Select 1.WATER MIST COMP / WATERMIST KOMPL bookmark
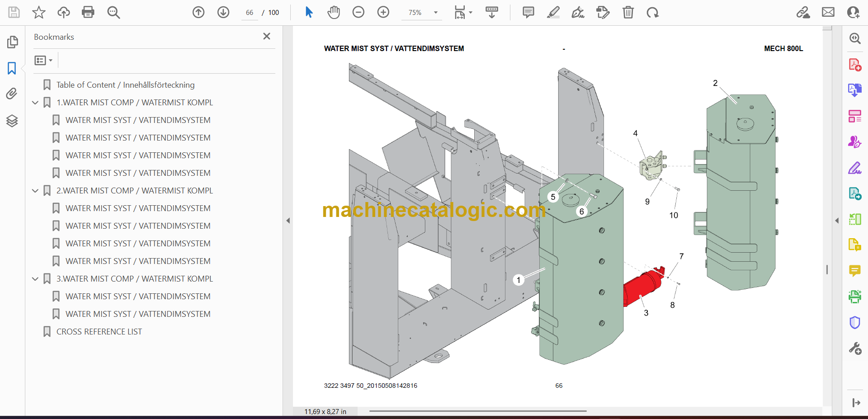The width and height of the screenshot is (868, 419). (134, 103)
